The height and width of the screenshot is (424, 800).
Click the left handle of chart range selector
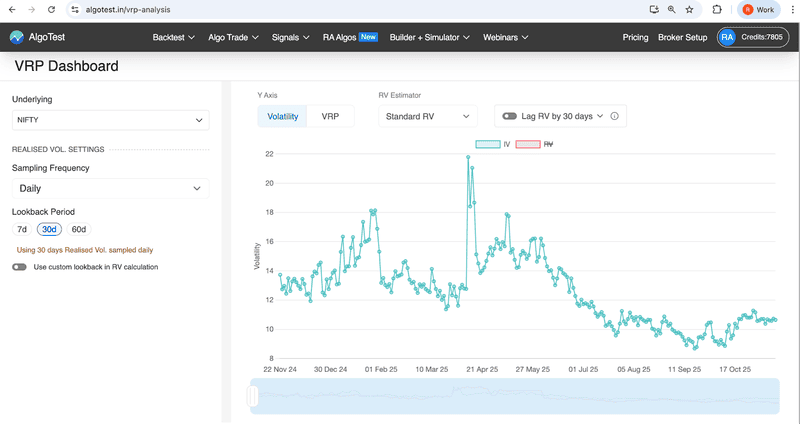click(x=253, y=397)
